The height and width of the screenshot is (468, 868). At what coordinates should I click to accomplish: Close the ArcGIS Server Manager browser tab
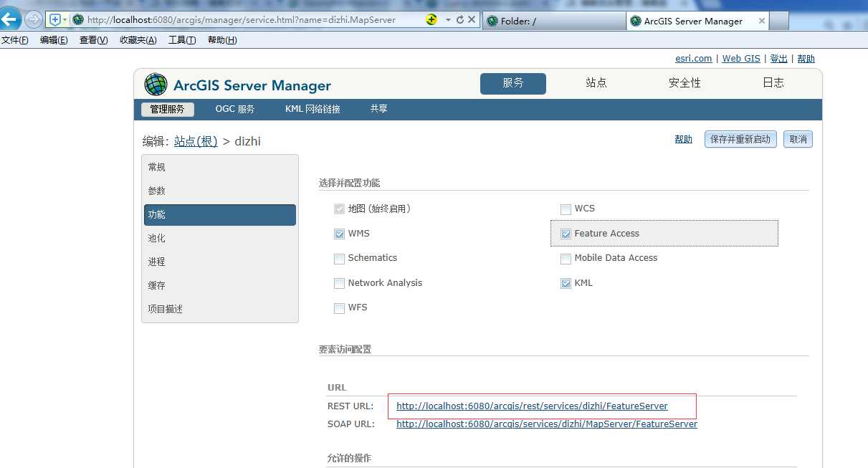click(x=762, y=21)
